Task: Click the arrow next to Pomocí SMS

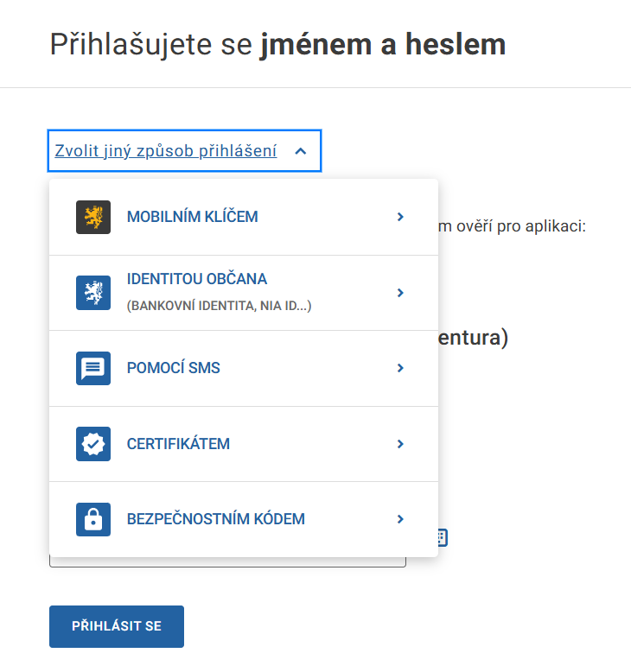Action: [400, 368]
